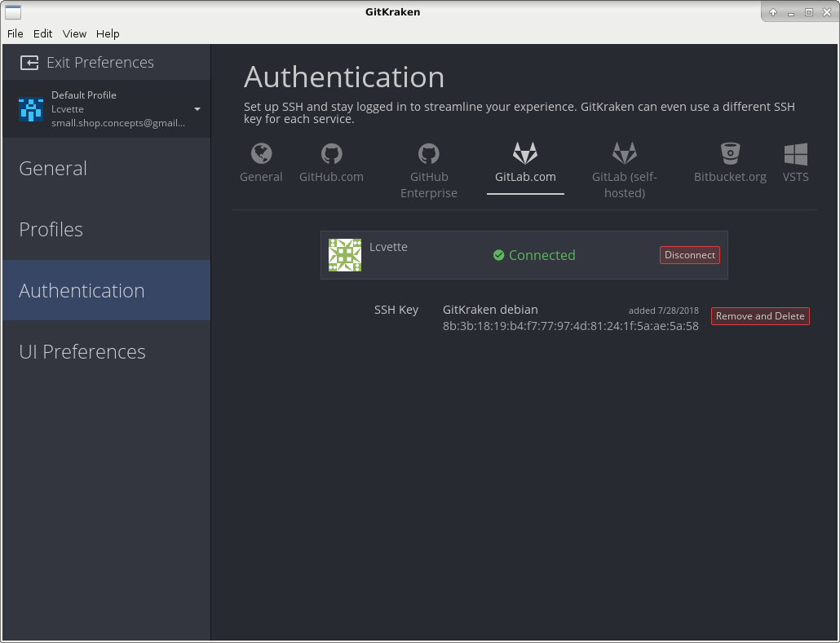
Task: Click the Lcvette GitLab account avatar
Action: [x=345, y=255]
